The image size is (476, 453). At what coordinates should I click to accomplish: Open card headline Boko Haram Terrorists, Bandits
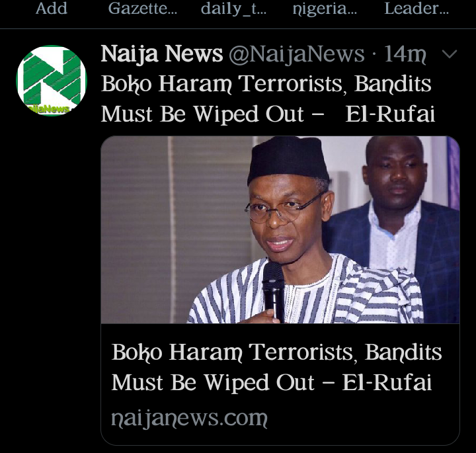pos(276,352)
